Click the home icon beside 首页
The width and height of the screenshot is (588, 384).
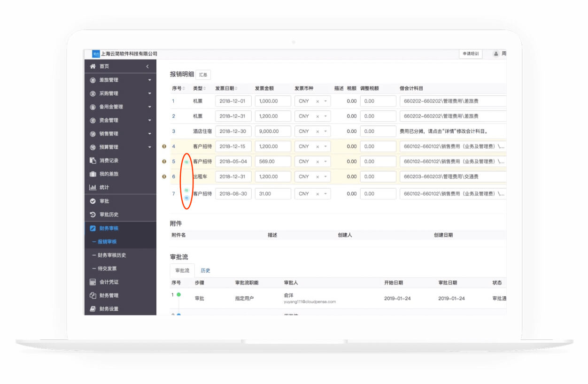coord(93,66)
